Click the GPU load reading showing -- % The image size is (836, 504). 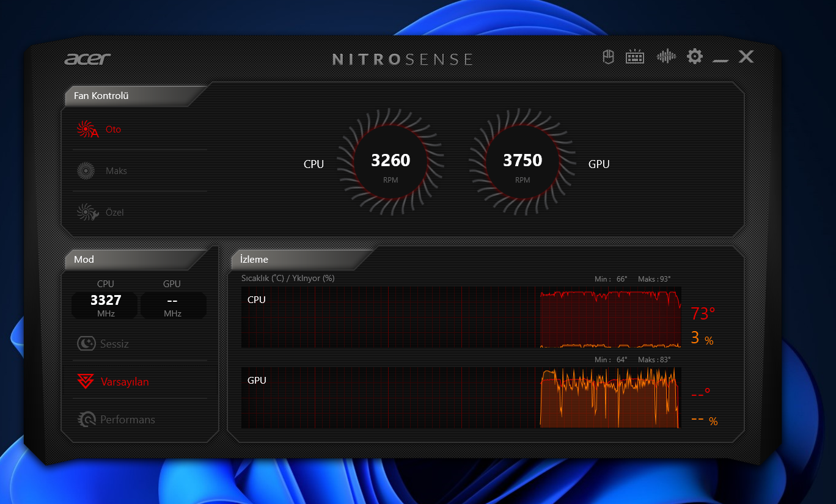704,420
